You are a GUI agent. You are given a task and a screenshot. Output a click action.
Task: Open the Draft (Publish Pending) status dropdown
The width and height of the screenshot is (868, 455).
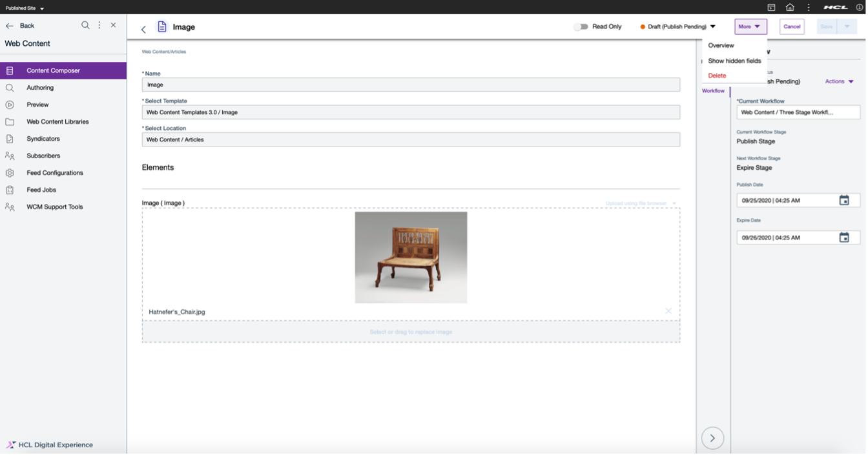pos(677,26)
